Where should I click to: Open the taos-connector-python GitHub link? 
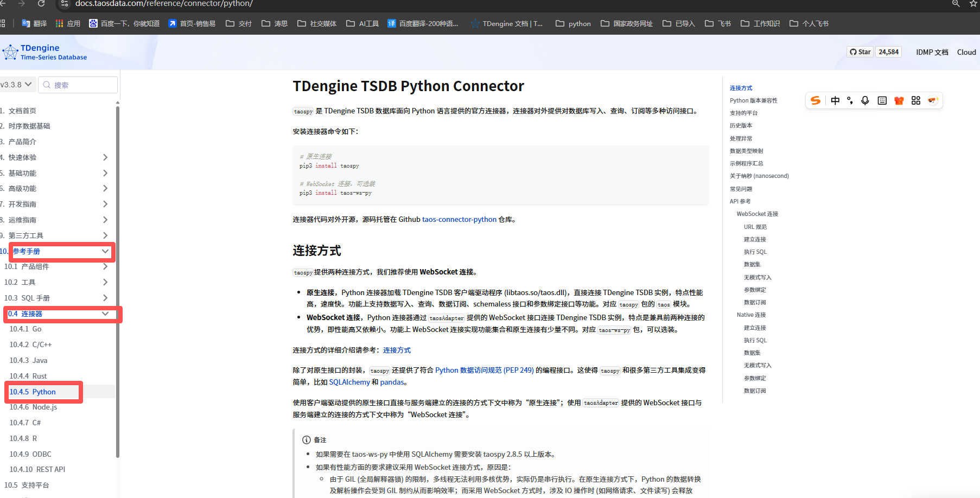click(459, 220)
